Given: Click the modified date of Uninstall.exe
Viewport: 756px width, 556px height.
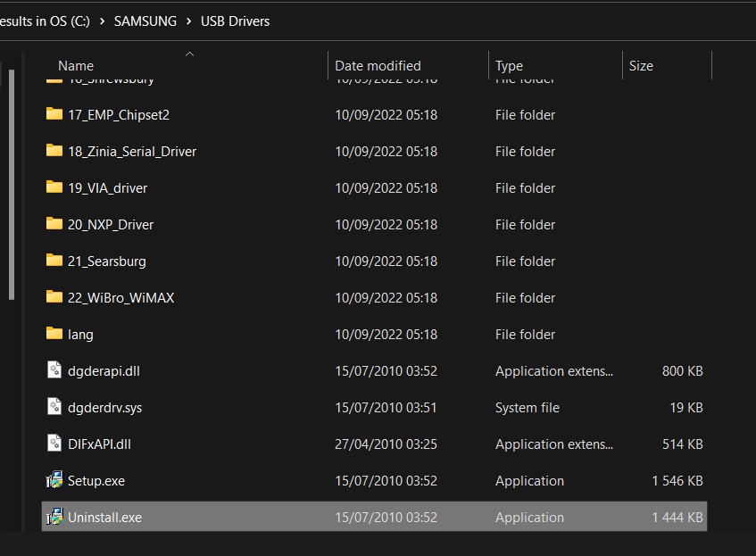Looking at the screenshot, I should (x=386, y=518).
